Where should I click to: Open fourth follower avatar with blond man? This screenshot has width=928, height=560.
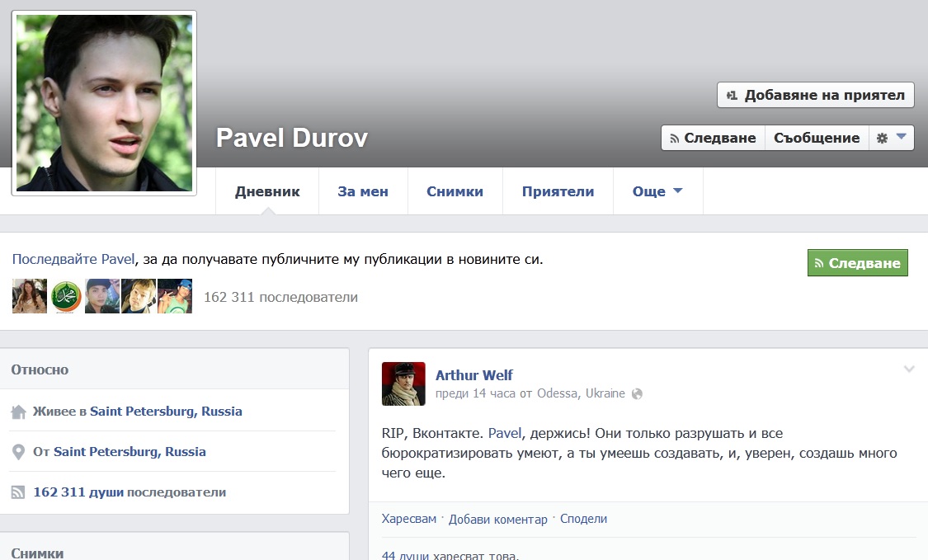(x=139, y=296)
